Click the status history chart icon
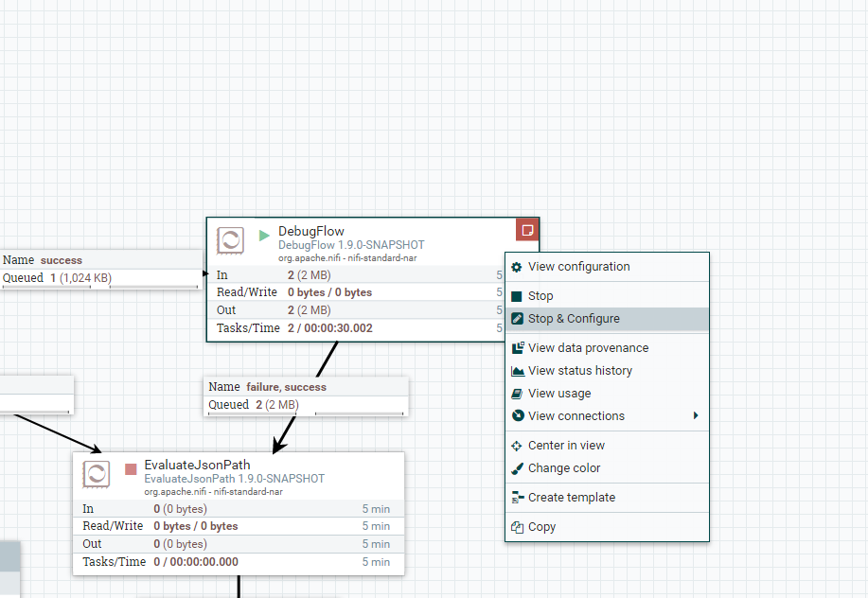The height and width of the screenshot is (598, 868). click(x=518, y=371)
